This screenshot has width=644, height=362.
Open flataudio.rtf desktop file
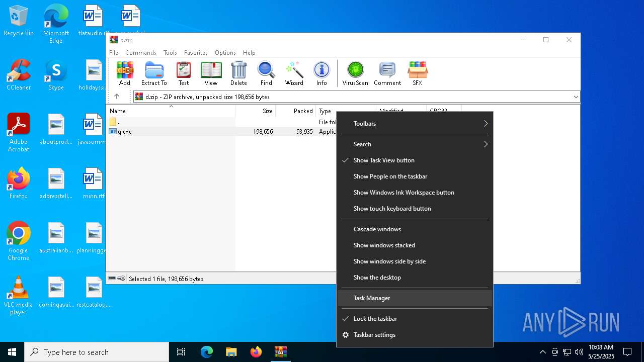(94, 21)
